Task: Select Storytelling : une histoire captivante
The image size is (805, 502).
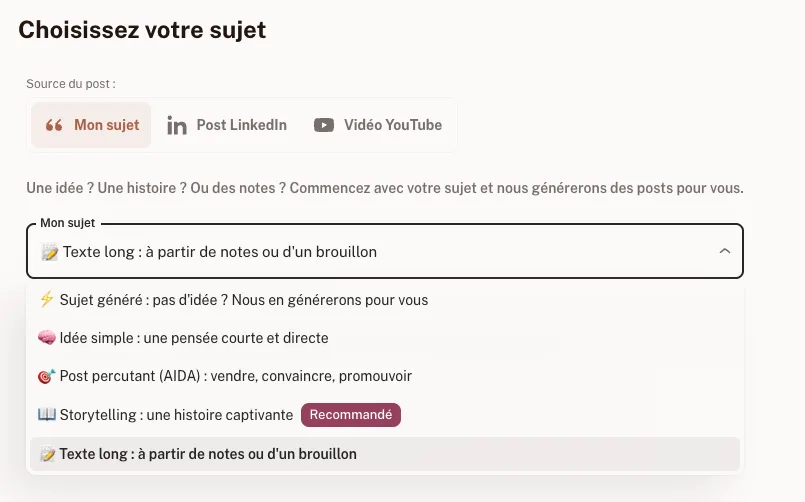Action: [385, 415]
